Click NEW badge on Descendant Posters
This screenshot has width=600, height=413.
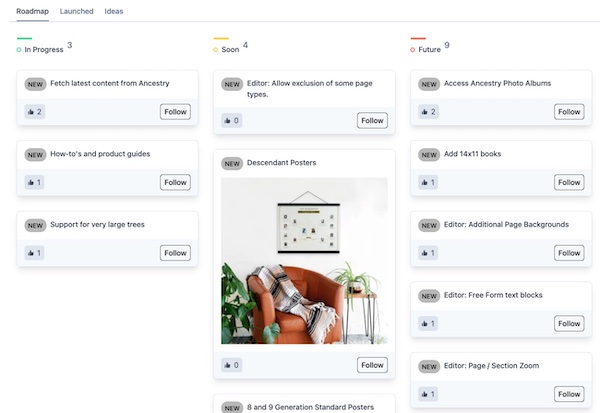click(x=232, y=163)
